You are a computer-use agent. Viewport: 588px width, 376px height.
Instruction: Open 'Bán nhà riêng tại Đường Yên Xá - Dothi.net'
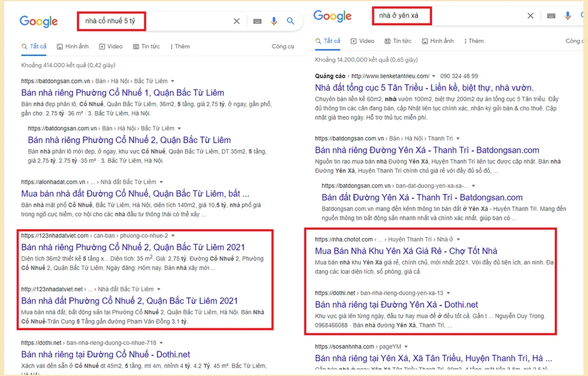pyautogui.click(x=396, y=304)
